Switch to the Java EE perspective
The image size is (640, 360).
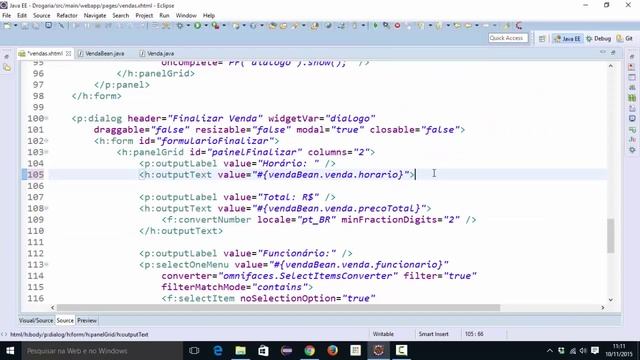tap(567, 38)
